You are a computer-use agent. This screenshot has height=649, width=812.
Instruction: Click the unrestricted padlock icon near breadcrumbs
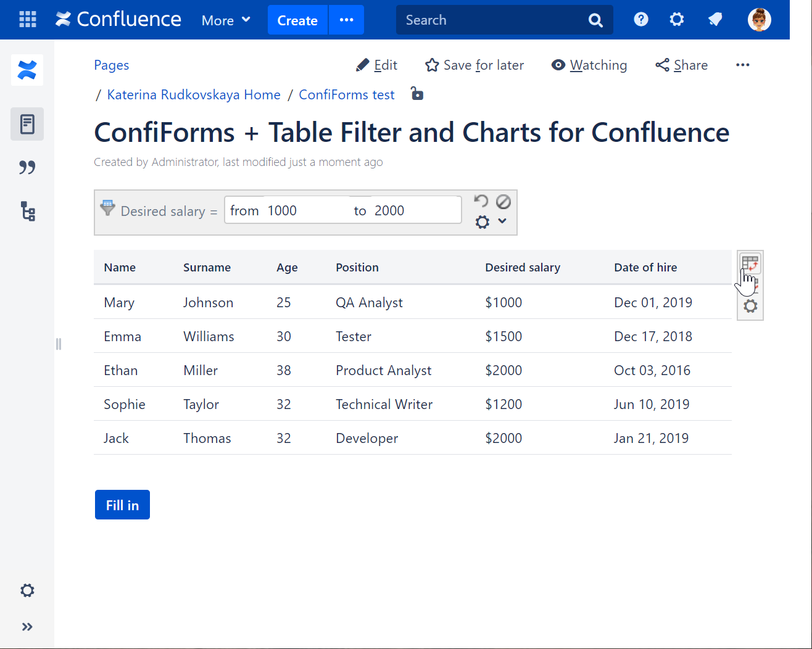point(416,94)
